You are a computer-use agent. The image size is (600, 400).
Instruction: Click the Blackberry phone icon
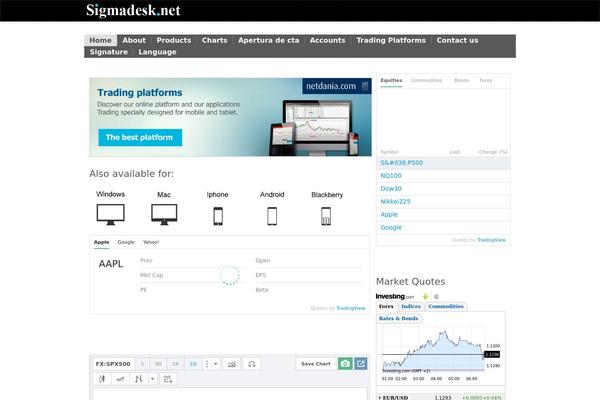point(326,216)
